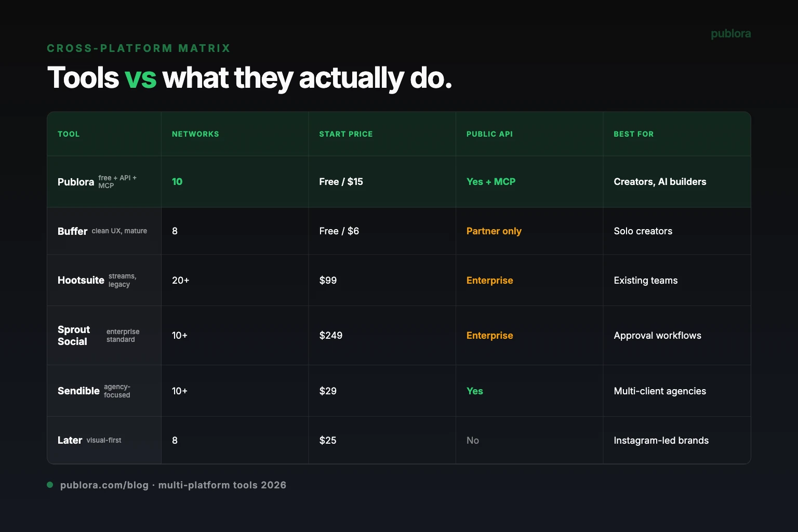Click 'Creators, AI builders' cell
The width and height of the screenshot is (798, 532).
click(x=660, y=182)
